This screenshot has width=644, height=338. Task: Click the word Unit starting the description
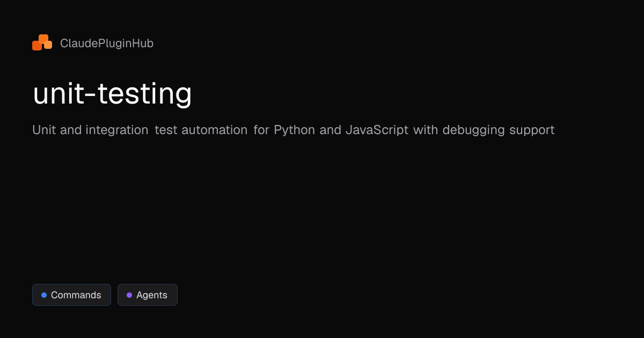click(44, 130)
